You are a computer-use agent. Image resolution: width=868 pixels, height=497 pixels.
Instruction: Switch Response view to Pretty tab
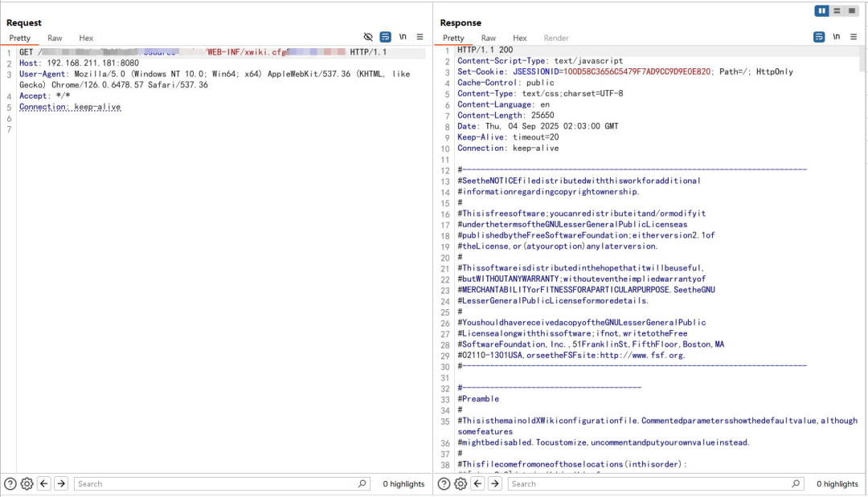453,39
